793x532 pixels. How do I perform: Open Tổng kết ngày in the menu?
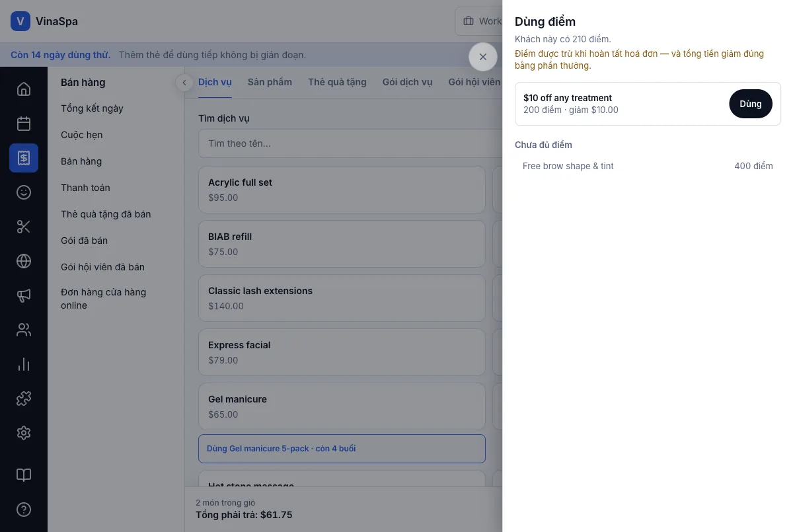92,108
